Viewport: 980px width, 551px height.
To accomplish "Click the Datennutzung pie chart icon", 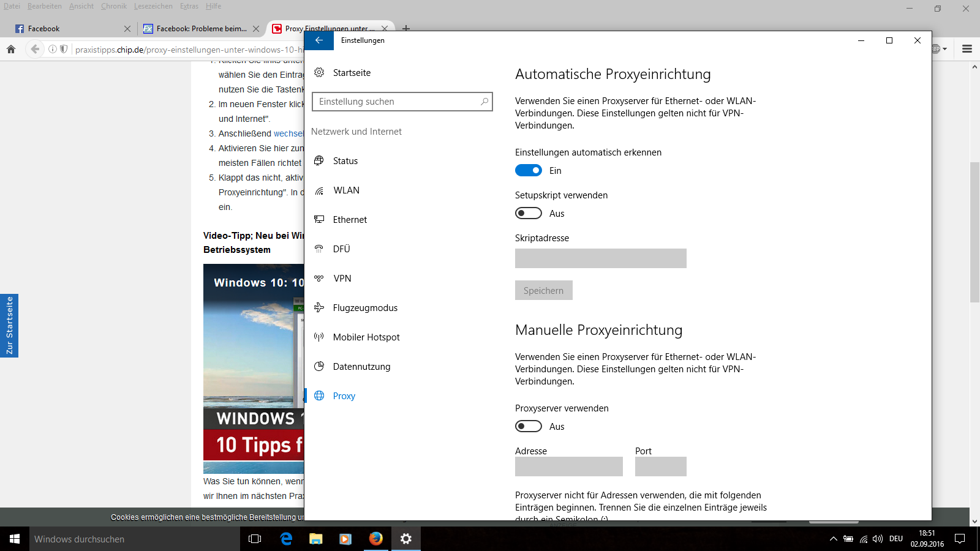I will click(319, 366).
